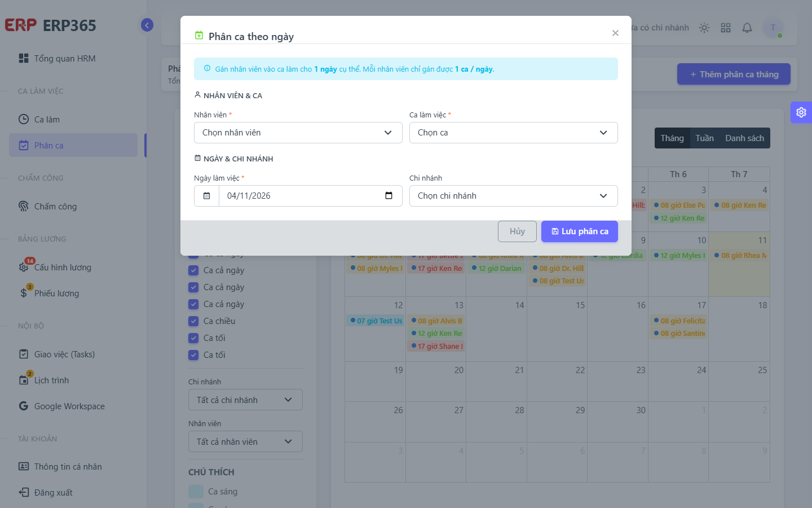The image size is (812, 508).
Task: Toggle the light/dark theme sun icon
Action: tap(704, 28)
